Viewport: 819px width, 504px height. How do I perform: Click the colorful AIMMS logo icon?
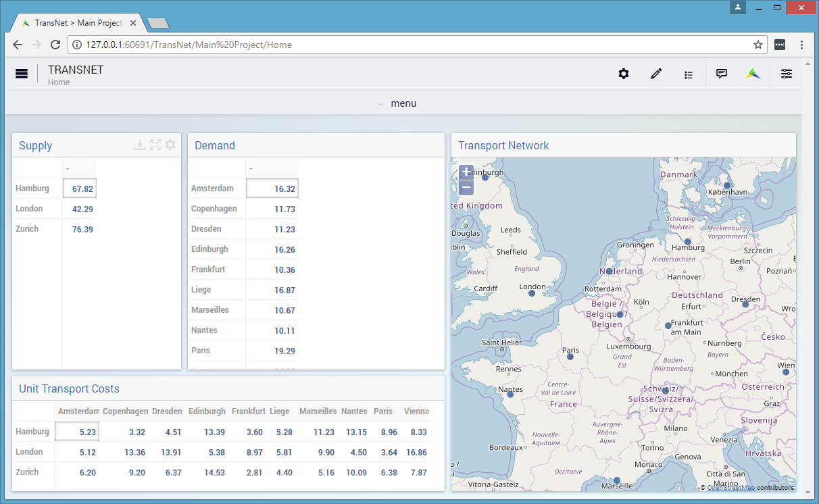[753, 74]
